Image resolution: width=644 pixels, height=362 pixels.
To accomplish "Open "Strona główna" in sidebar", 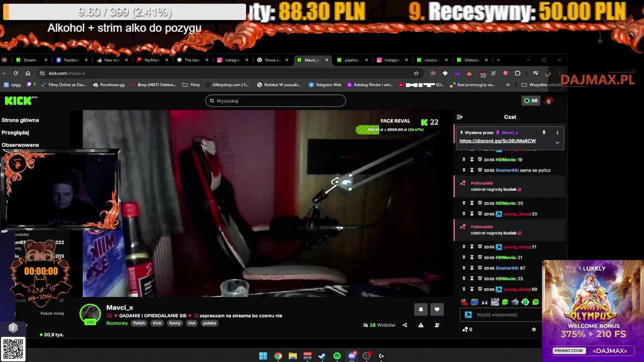I will pos(20,120).
